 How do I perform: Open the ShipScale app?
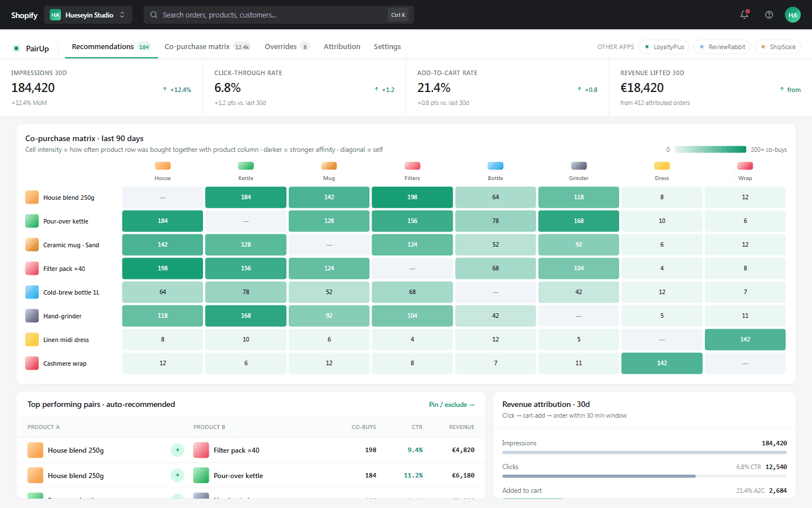(x=778, y=47)
